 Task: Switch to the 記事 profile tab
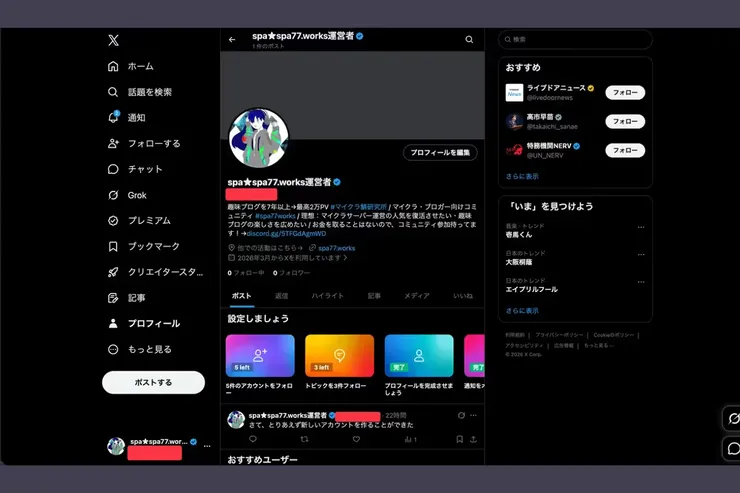(374, 296)
